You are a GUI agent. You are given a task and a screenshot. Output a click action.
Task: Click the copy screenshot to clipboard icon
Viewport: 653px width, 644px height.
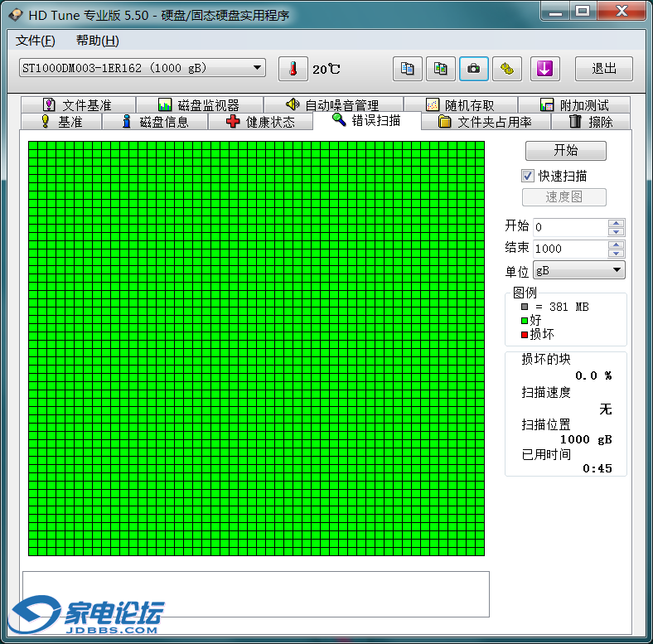click(x=440, y=69)
